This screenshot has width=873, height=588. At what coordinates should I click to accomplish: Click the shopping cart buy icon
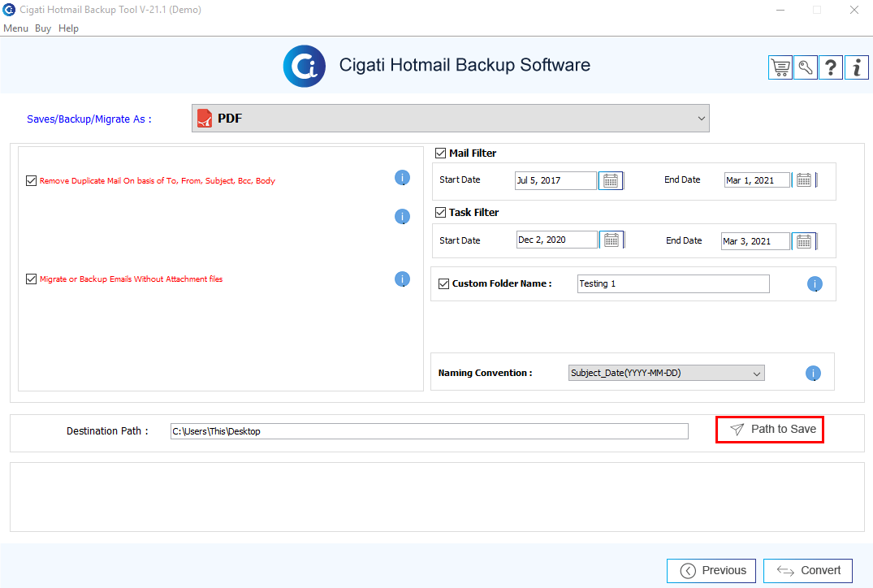point(780,68)
